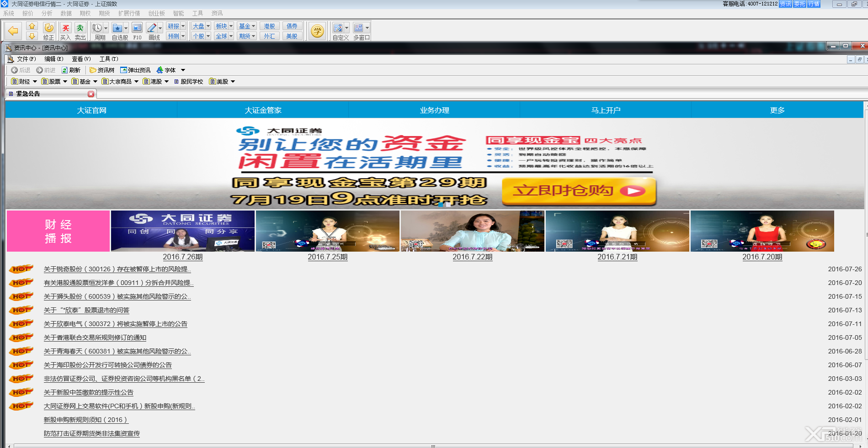
Task: Click the up arrow toolbar icon
Action: pyautogui.click(x=32, y=26)
